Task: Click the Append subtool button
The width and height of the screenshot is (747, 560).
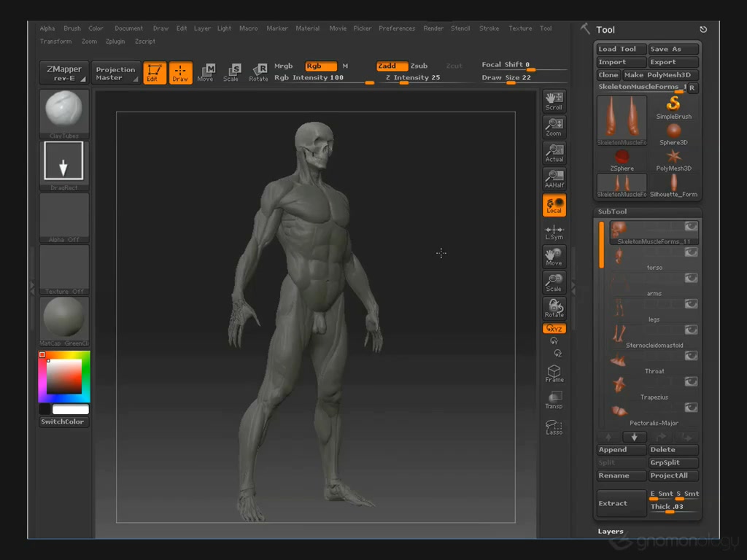Action: [622, 450]
